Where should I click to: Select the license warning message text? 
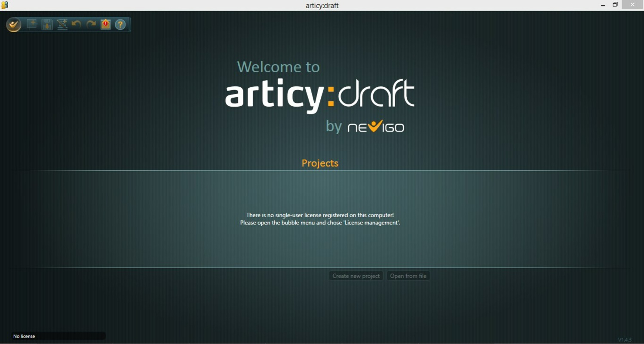click(320, 218)
